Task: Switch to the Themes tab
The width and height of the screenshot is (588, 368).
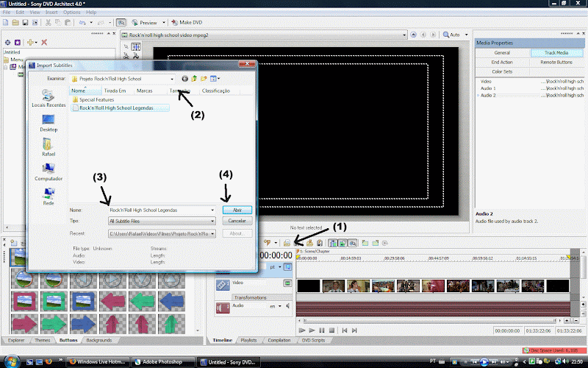Action: pyautogui.click(x=43, y=340)
